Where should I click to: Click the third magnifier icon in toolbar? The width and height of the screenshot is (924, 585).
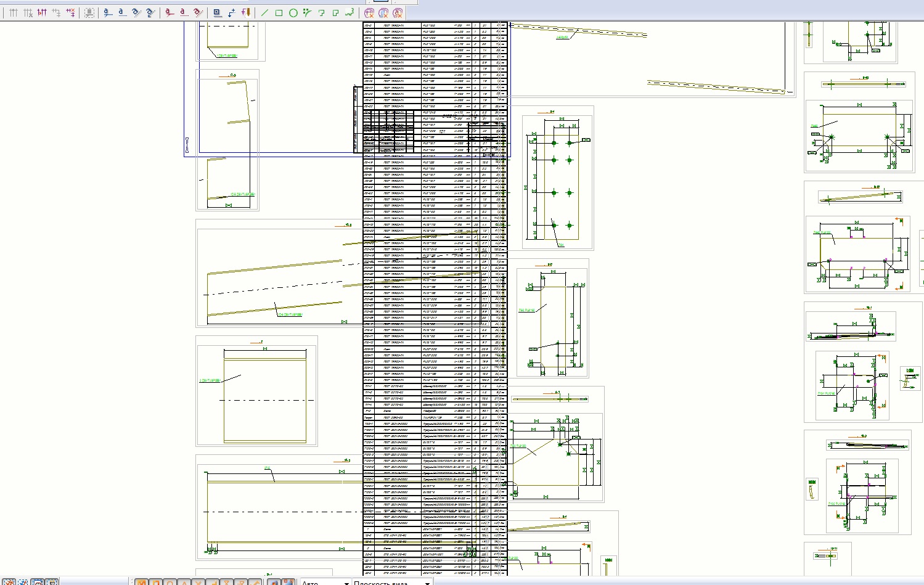click(x=398, y=12)
